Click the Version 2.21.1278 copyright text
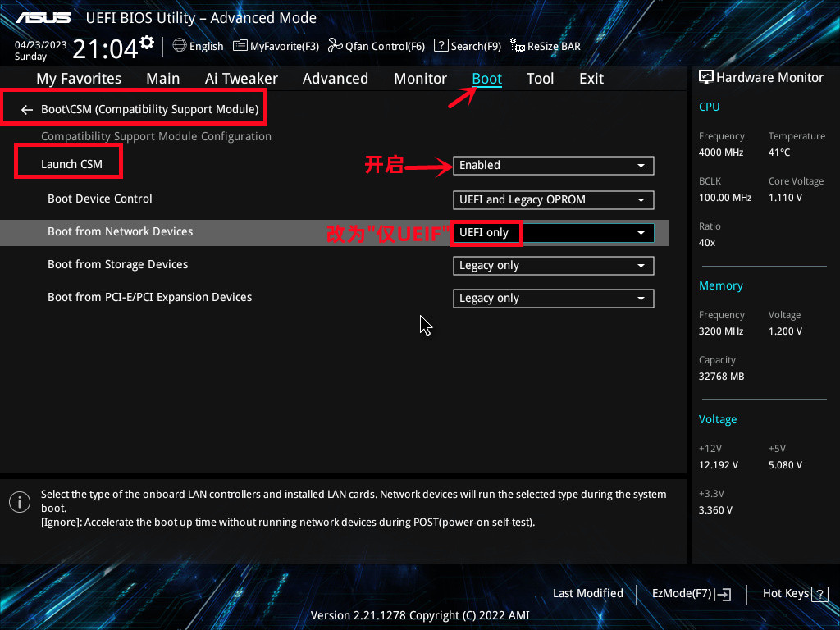 coord(420,615)
